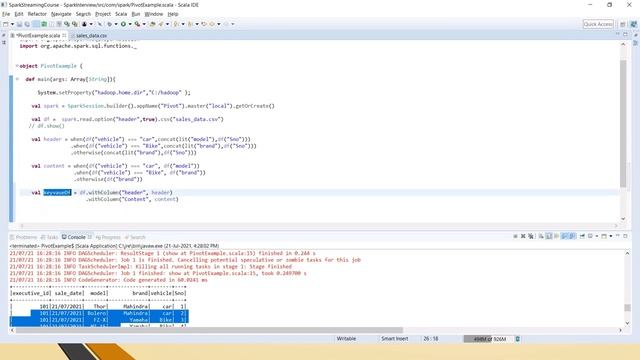The height and width of the screenshot is (360, 640).
Task: Expand Open Console dropdown arrow
Action: [611, 236]
